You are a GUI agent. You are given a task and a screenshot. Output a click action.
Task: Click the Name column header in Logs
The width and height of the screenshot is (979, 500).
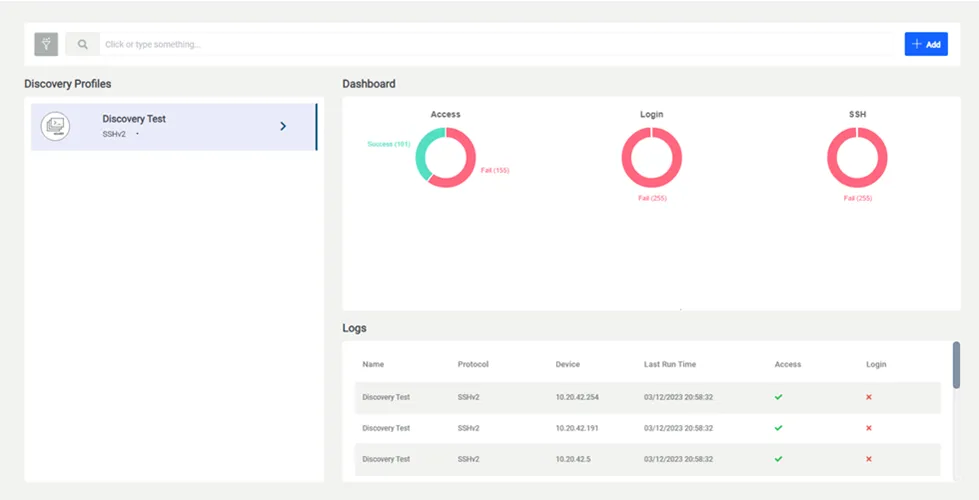click(x=373, y=364)
